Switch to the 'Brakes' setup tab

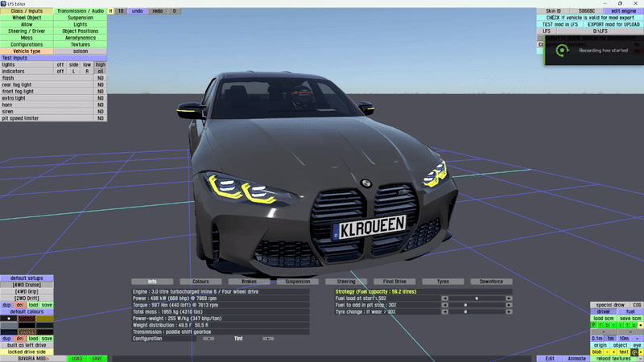pos(250,282)
